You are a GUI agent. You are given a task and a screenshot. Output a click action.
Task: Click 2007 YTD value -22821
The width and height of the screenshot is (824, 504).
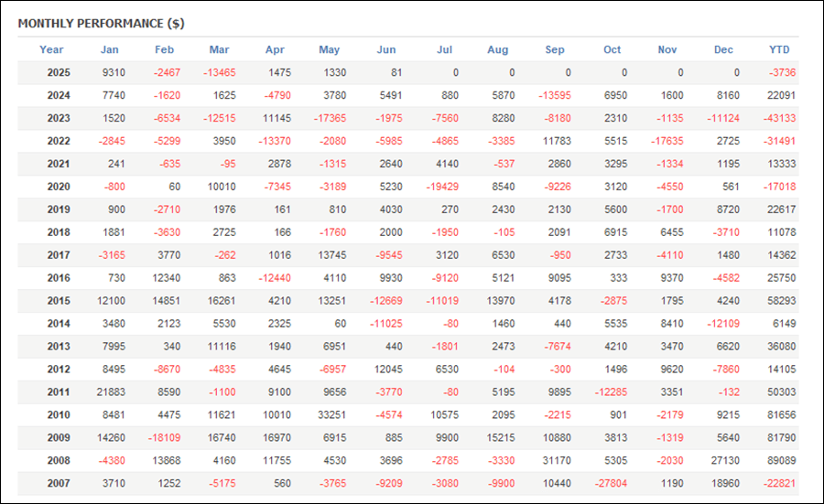(x=780, y=484)
